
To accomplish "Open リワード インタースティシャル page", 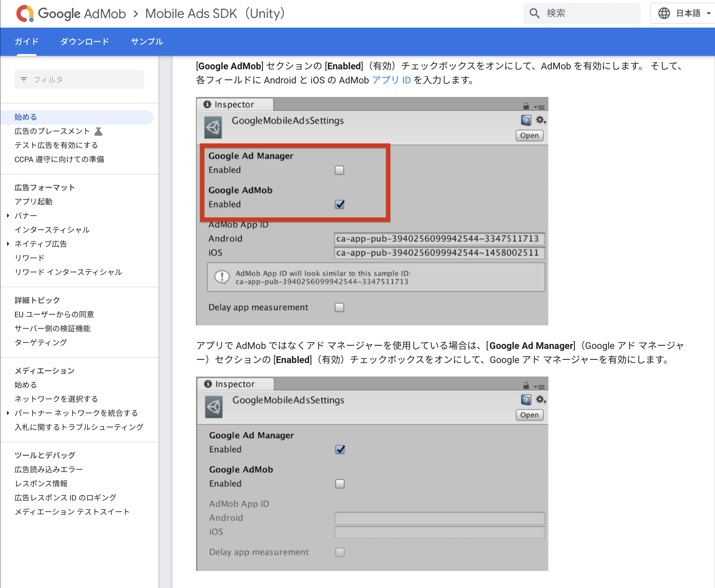I will pos(68,272).
